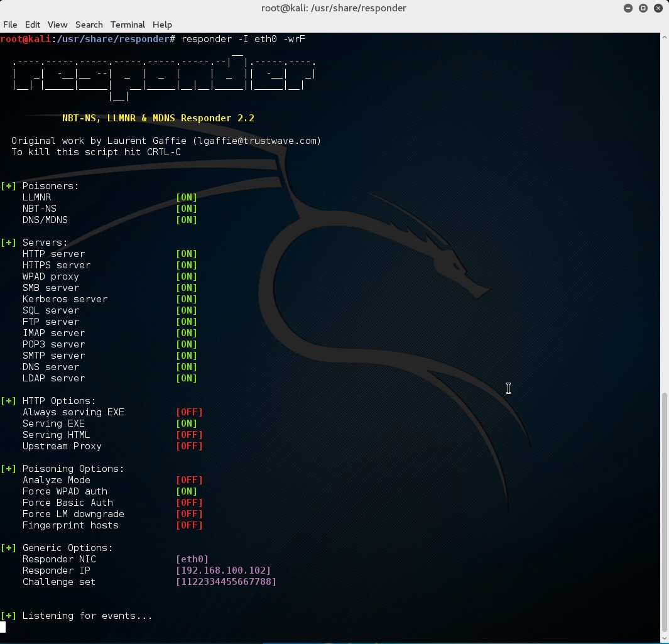Click the 'Servers:' section heading
The height and width of the screenshot is (644, 669).
pyautogui.click(x=45, y=243)
